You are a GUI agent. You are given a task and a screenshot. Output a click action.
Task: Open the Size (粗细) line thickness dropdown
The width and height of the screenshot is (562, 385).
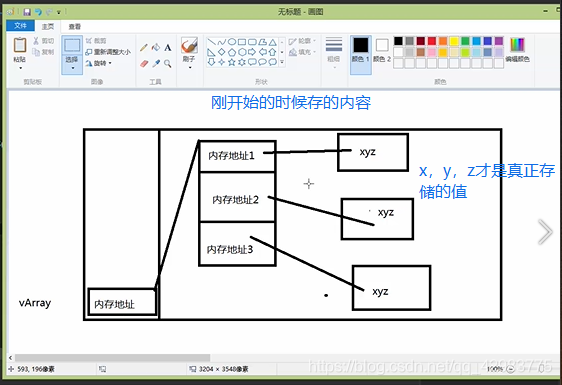(x=334, y=54)
